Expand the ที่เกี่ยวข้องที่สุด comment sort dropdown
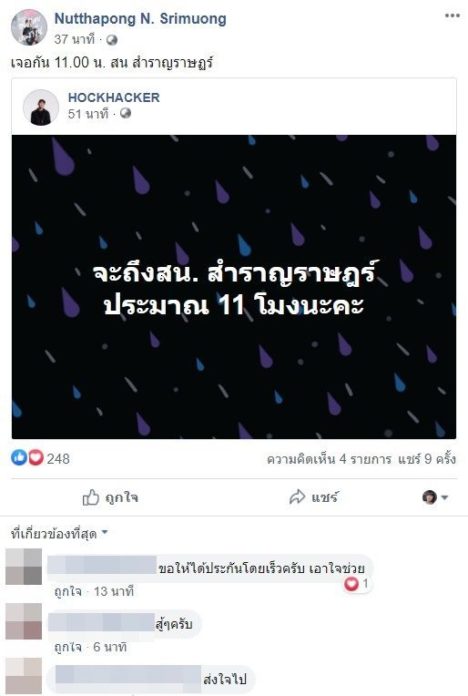This screenshot has height=696, width=468. click(59, 533)
